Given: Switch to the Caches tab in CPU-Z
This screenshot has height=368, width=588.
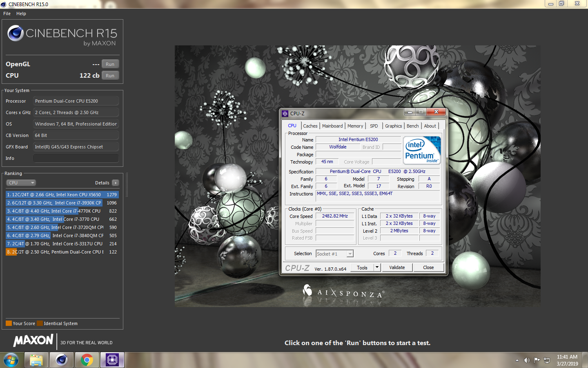Looking at the screenshot, I should pyautogui.click(x=310, y=126).
